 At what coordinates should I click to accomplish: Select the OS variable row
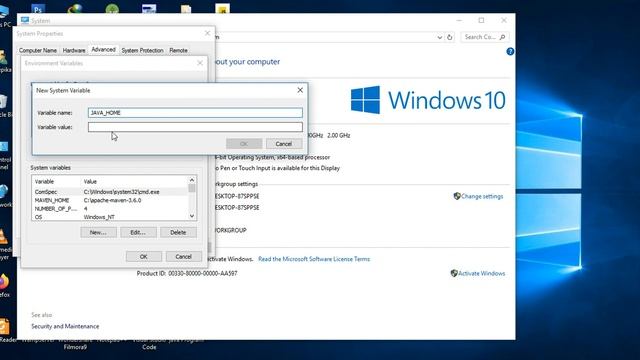click(110, 217)
